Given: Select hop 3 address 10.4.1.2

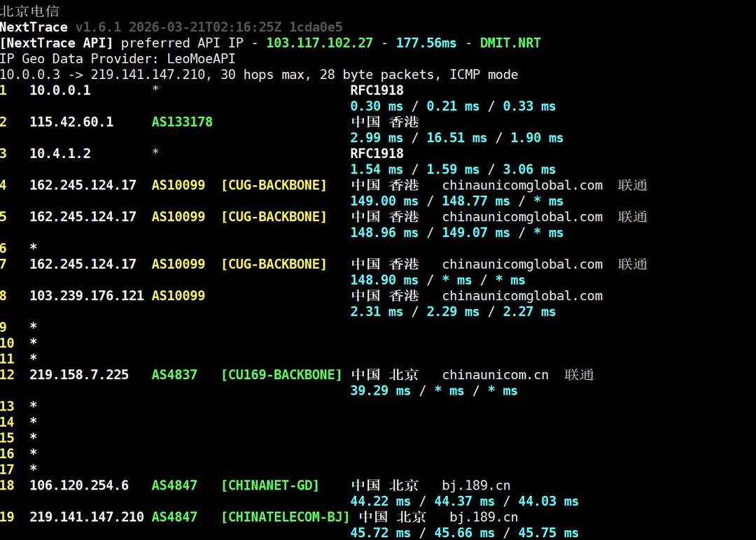Looking at the screenshot, I should click(59, 153).
